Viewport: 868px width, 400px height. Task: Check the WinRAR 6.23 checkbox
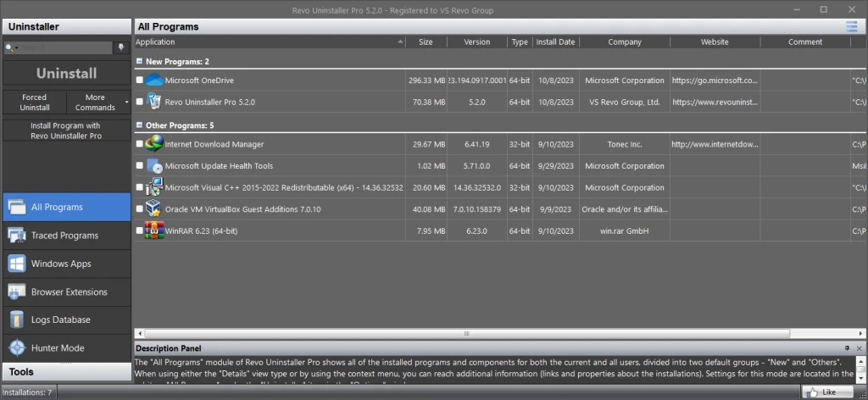coord(140,231)
